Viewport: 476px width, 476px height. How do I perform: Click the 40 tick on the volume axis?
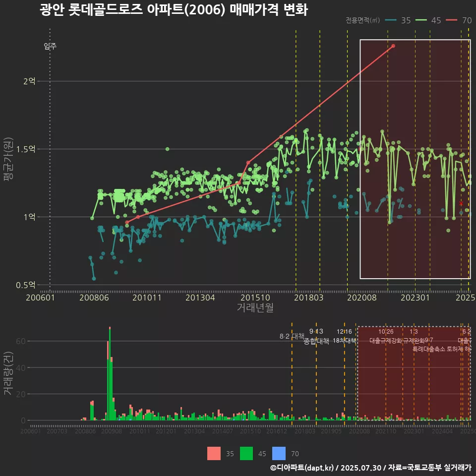coord(21,367)
